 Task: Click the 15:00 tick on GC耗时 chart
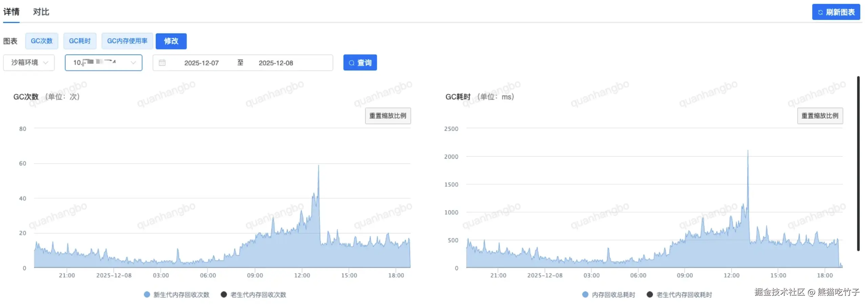[x=778, y=276]
